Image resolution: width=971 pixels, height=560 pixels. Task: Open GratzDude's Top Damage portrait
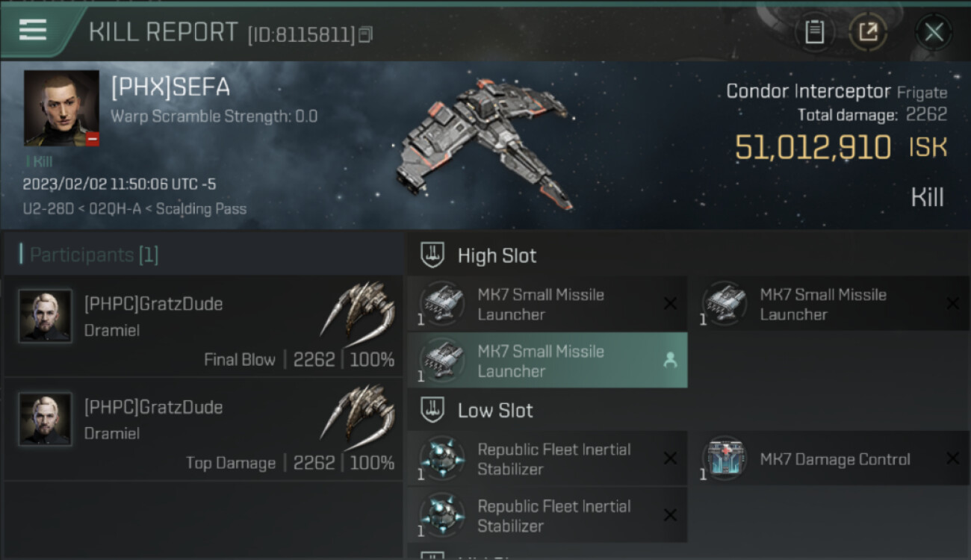click(46, 419)
